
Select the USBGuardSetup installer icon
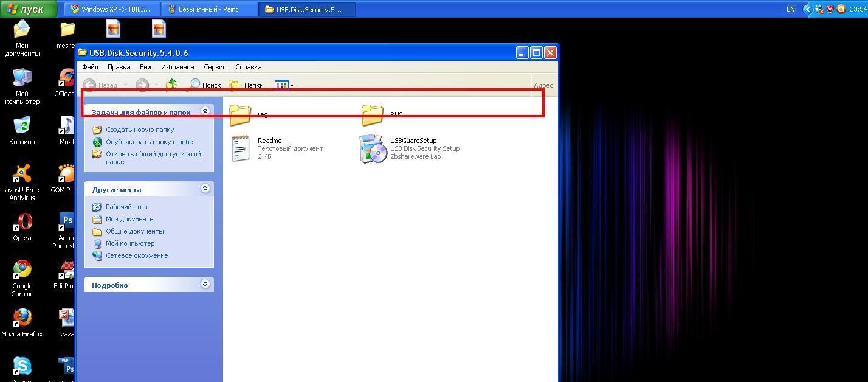pos(373,149)
